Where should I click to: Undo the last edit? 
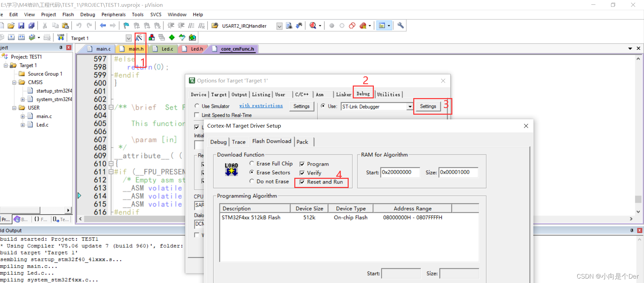pyautogui.click(x=79, y=26)
